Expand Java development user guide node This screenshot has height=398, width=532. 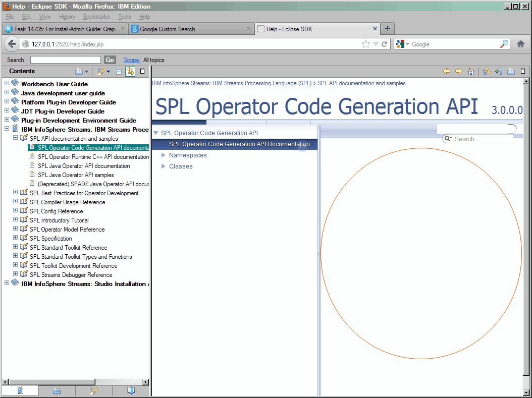pyautogui.click(x=7, y=92)
